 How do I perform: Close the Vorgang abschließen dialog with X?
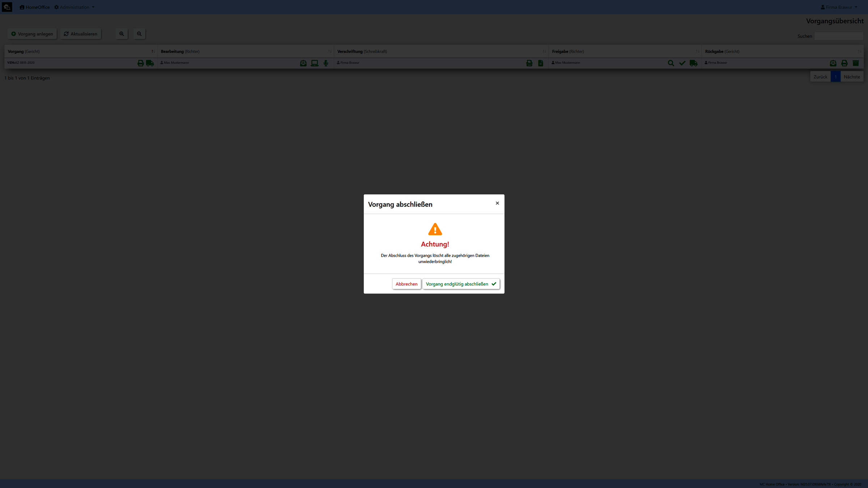(497, 203)
